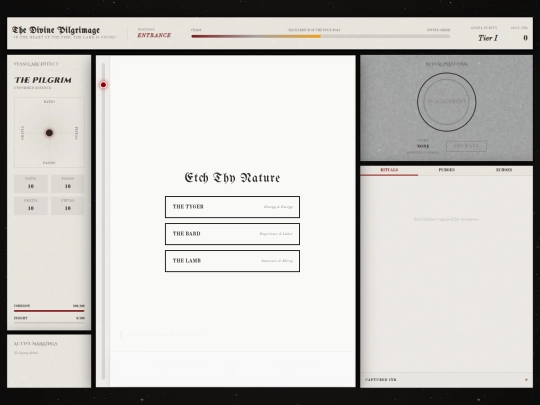
Task: Open the Purges tab
Action: [x=447, y=170]
